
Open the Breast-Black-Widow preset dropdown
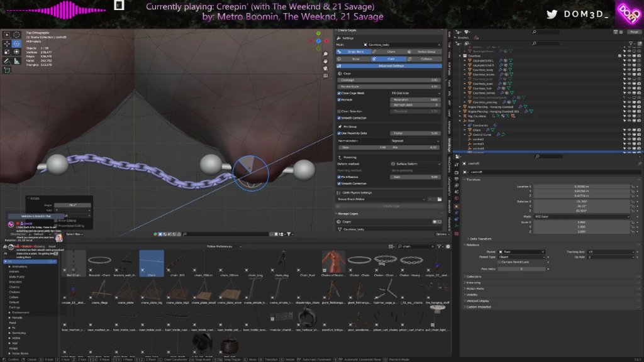[381, 199]
